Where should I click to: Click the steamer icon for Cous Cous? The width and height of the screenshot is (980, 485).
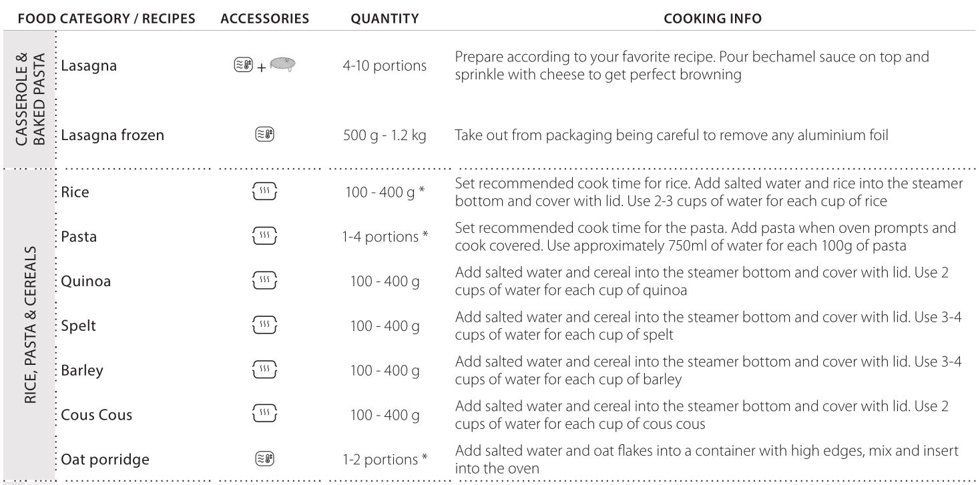pyautogui.click(x=265, y=416)
